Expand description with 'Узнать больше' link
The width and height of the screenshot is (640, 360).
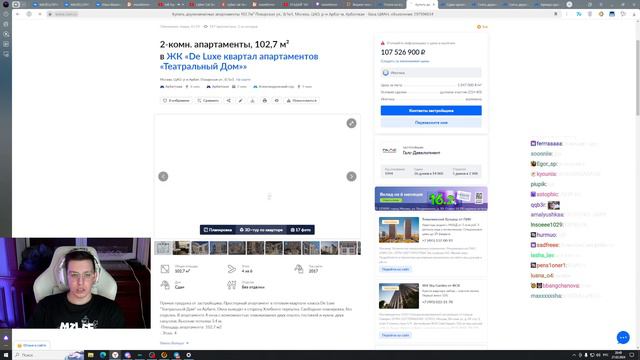[x=174, y=343]
